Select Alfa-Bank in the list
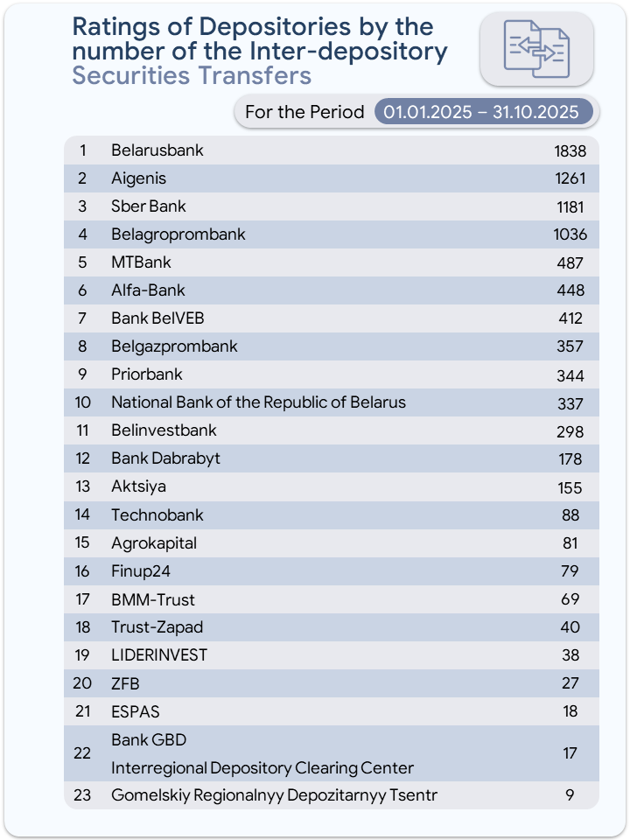 [x=148, y=290]
